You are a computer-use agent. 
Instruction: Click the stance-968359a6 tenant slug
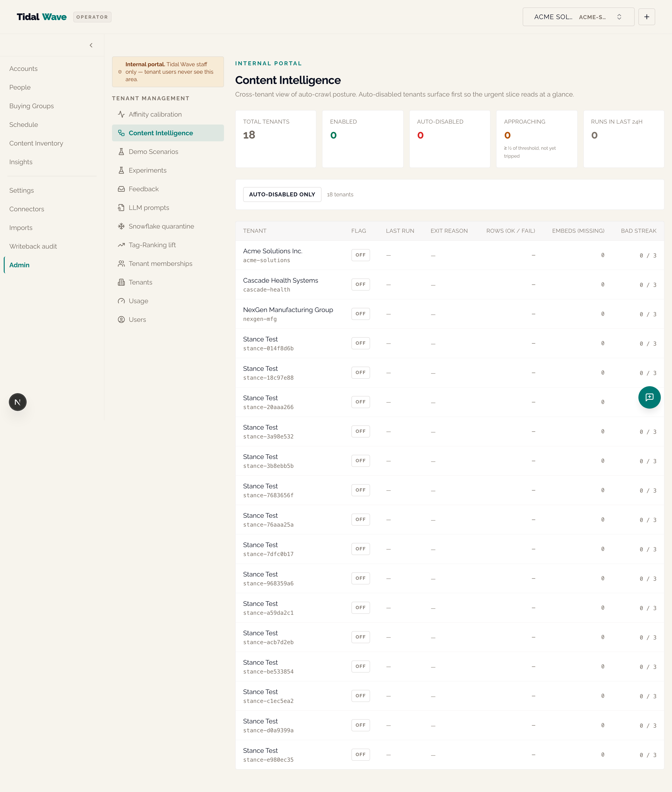click(x=268, y=583)
